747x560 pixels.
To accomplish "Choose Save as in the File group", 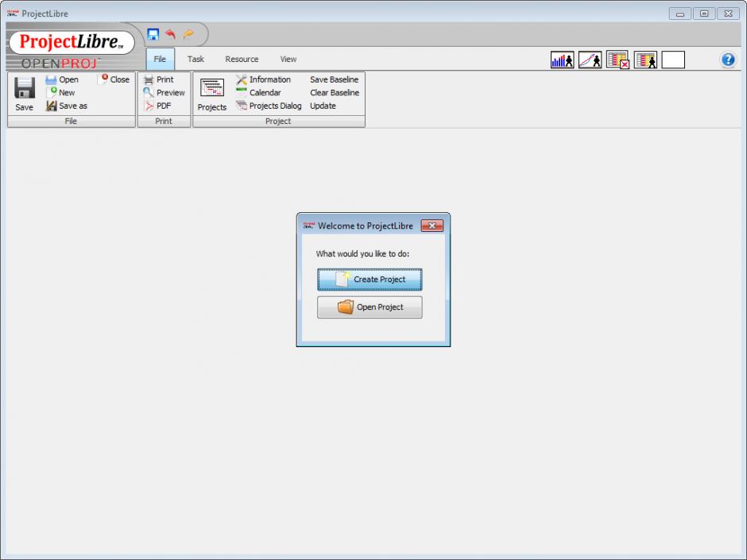I will (67, 106).
